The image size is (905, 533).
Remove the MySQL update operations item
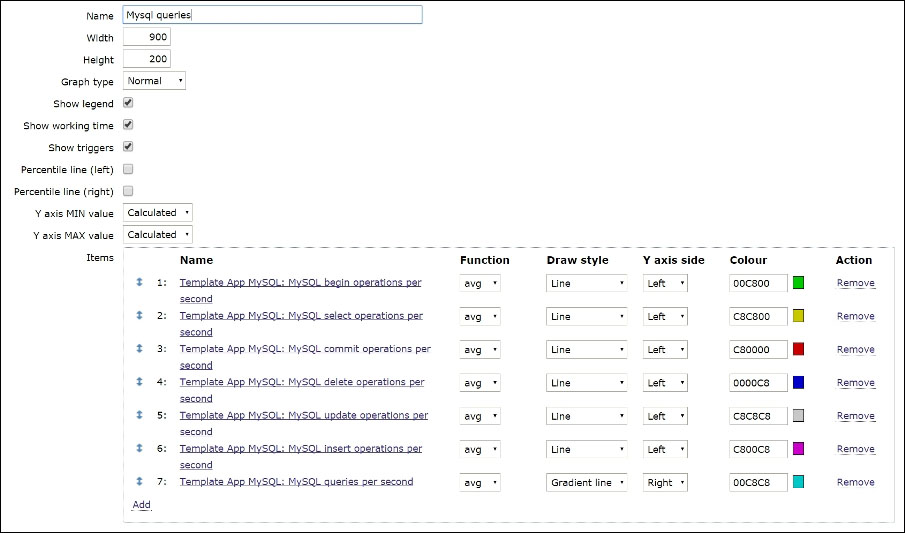(x=855, y=416)
